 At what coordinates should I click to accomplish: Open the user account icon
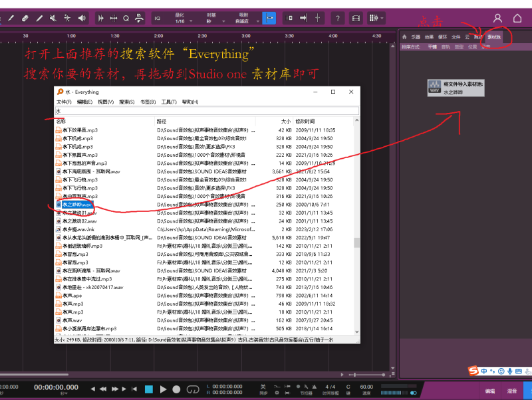(497, 18)
